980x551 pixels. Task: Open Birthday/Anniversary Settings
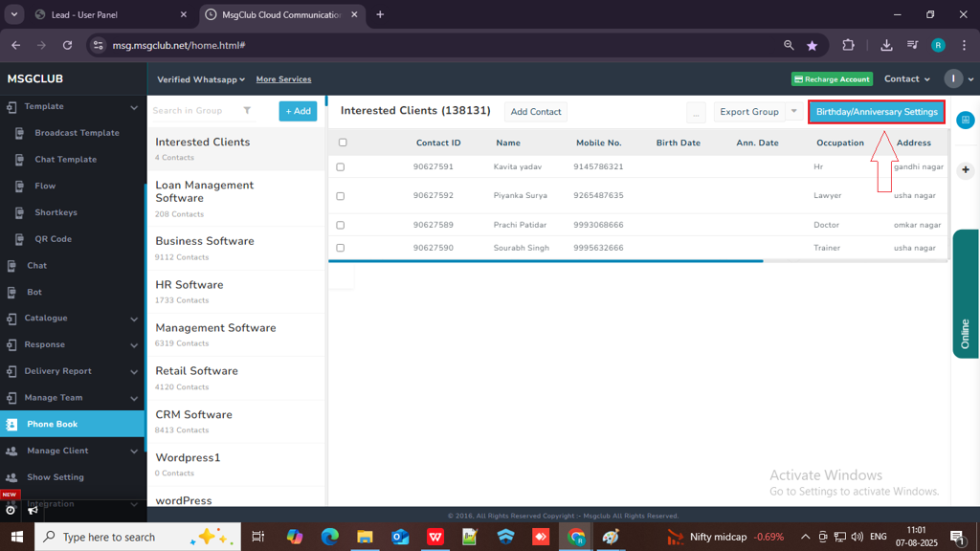click(877, 112)
